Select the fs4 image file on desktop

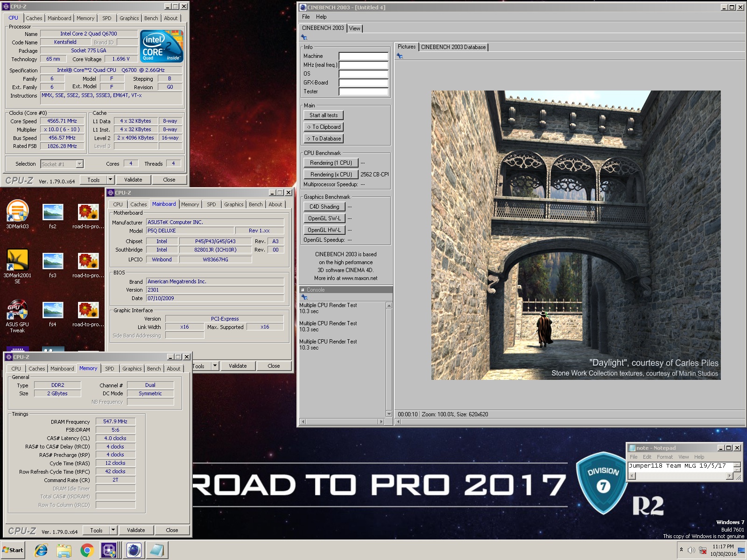[x=53, y=314]
